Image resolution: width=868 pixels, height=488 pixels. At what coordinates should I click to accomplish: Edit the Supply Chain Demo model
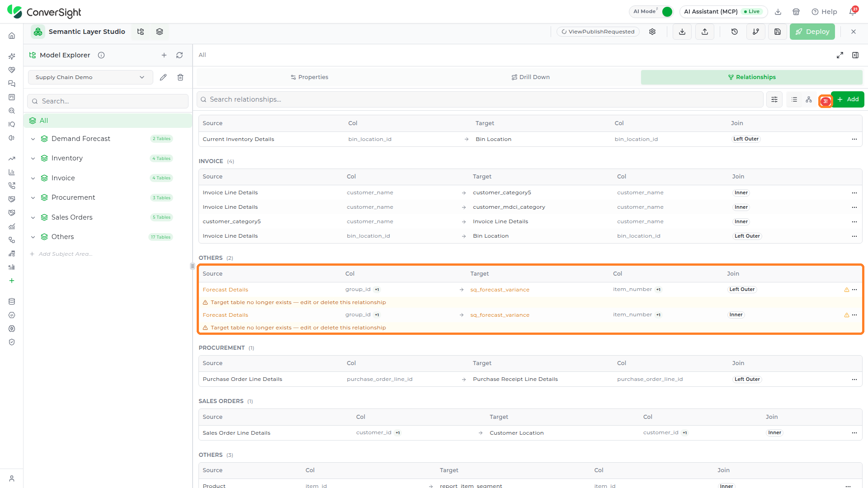click(x=163, y=77)
